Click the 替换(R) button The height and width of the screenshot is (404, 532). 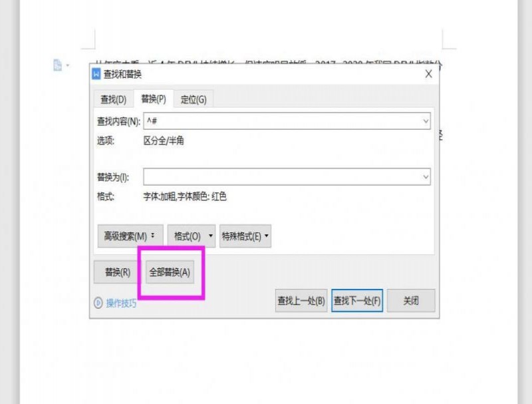pyautogui.click(x=118, y=272)
